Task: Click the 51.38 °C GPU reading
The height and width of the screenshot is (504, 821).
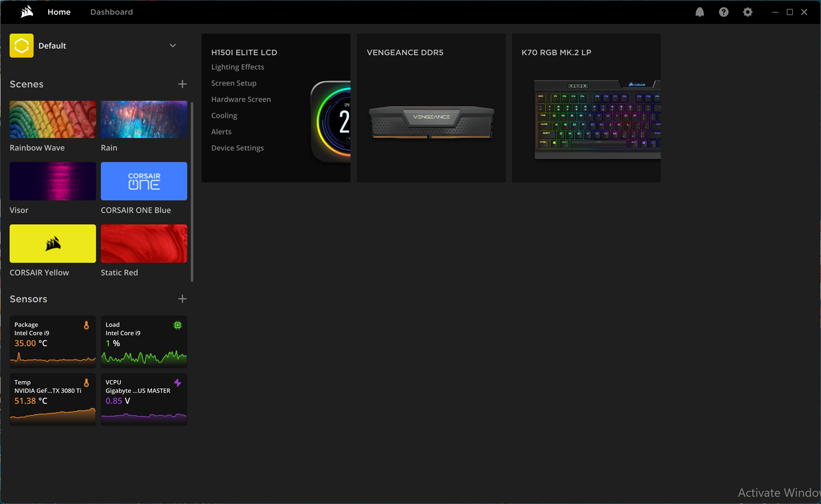Action: pos(31,401)
